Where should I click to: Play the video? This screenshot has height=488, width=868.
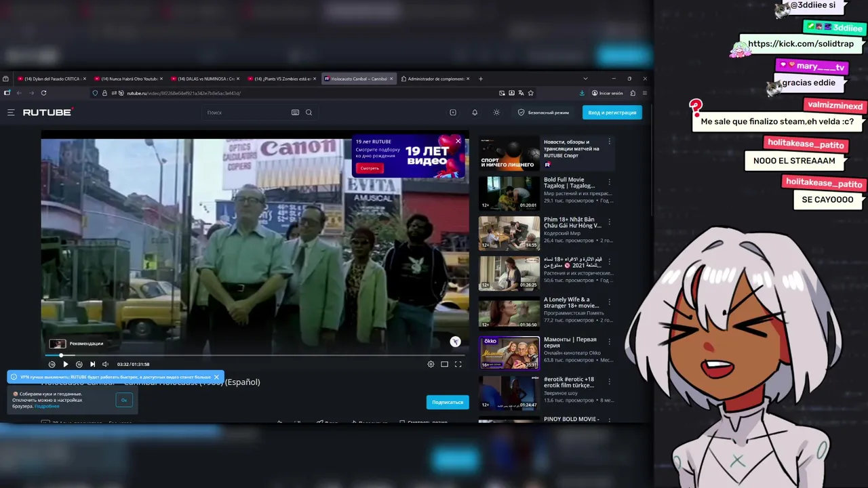66,364
